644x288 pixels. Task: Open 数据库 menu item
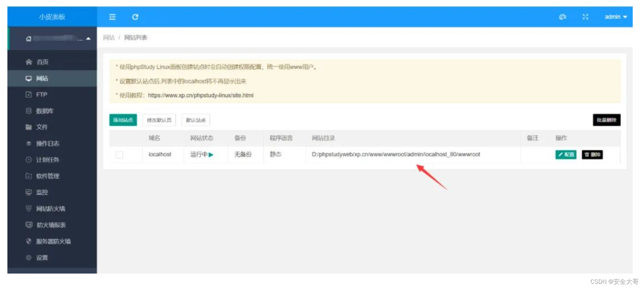[x=52, y=111]
